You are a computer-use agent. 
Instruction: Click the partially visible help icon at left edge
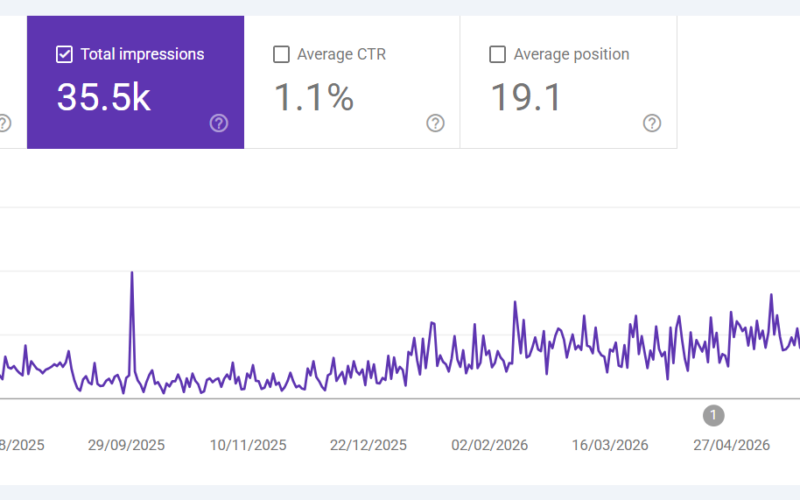tap(4, 123)
